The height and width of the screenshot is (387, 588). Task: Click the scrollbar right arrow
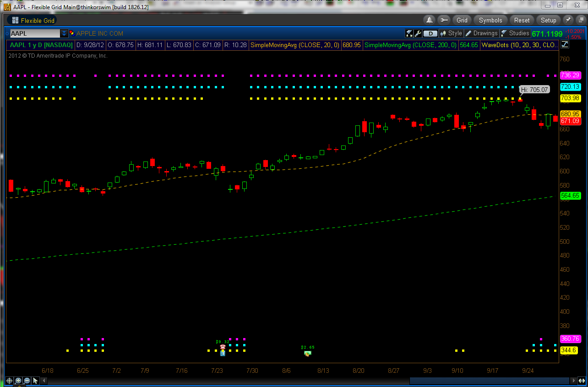pyautogui.click(x=573, y=381)
